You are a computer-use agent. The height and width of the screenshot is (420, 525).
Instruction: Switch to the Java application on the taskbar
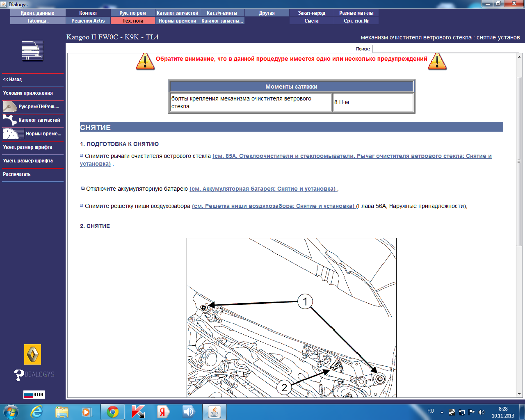[x=215, y=412]
